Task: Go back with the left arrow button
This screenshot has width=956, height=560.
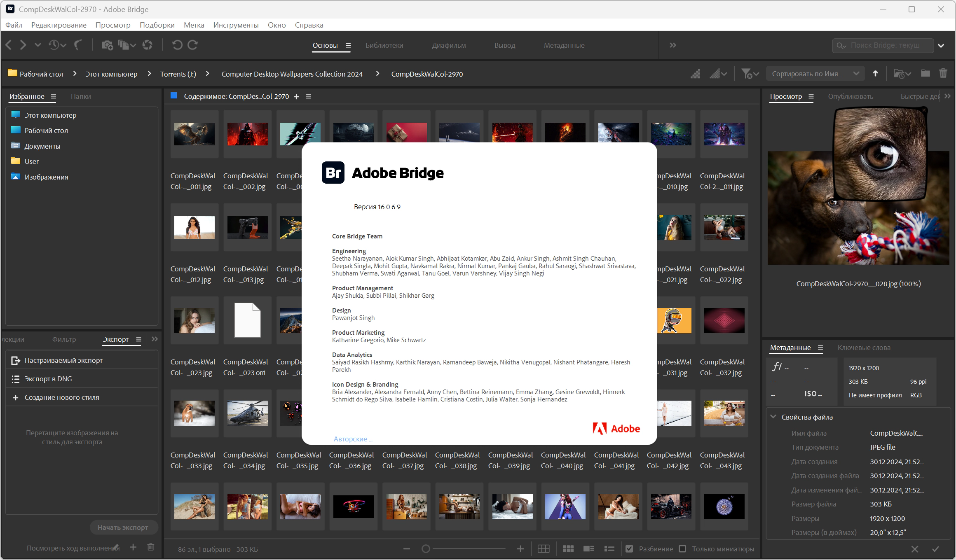Action: 9,45
